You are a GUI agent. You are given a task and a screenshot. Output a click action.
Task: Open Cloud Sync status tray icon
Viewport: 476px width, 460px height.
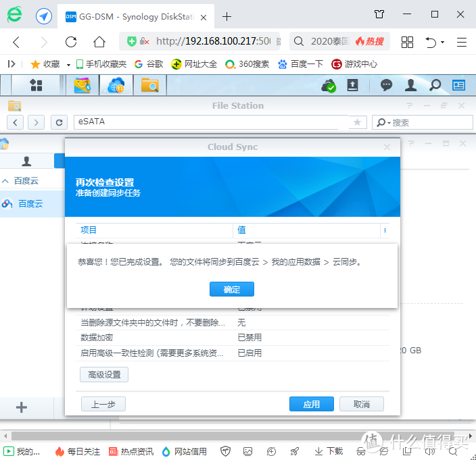[x=329, y=86]
